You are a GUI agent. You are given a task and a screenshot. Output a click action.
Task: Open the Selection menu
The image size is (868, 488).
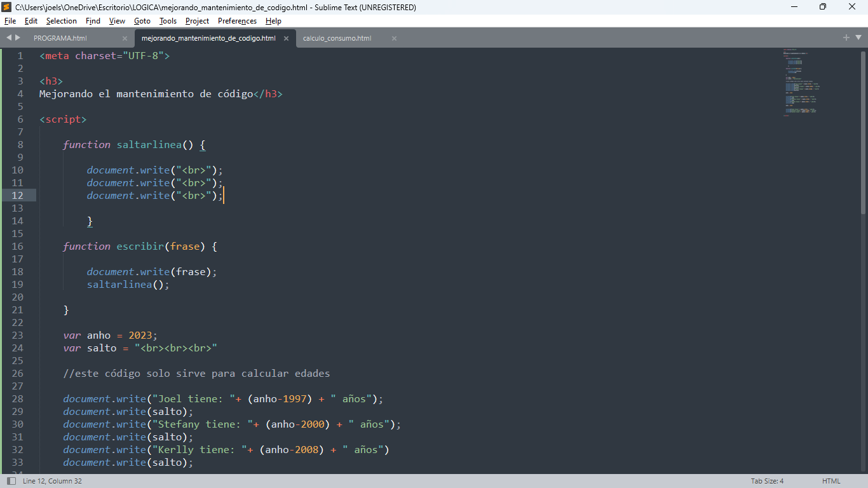pyautogui.click(x=62, y=21)
